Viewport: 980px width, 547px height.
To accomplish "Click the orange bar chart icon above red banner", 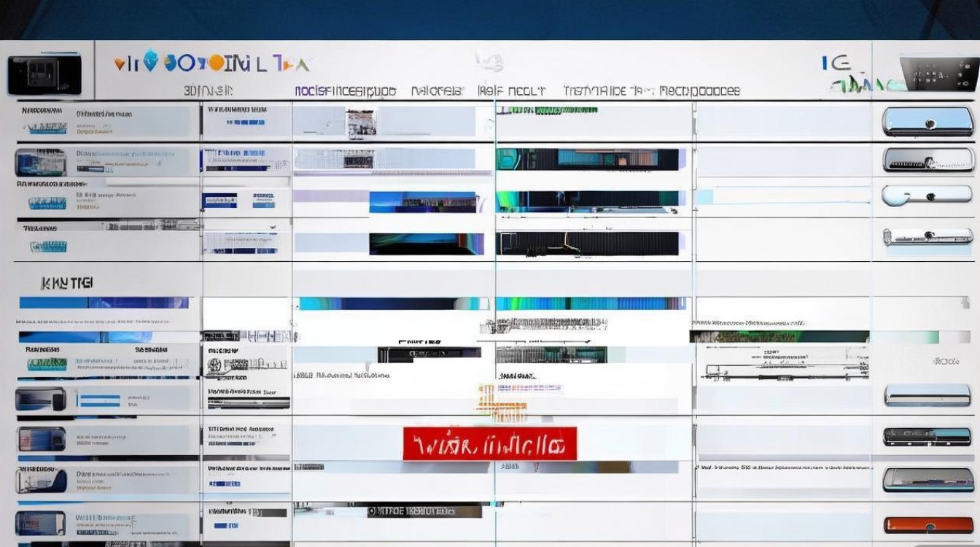I will 494,403.
